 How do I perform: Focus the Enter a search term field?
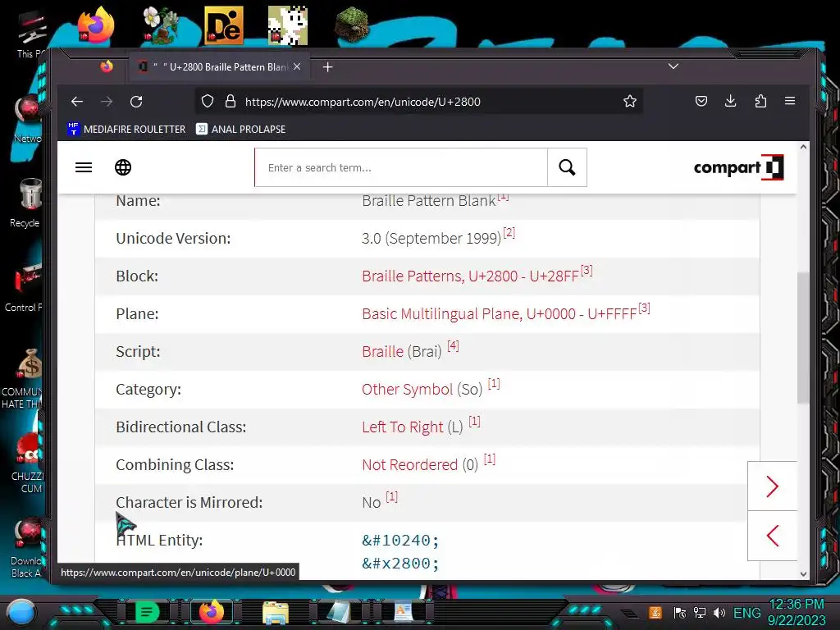pyautogui.click(x=400, y=167)
